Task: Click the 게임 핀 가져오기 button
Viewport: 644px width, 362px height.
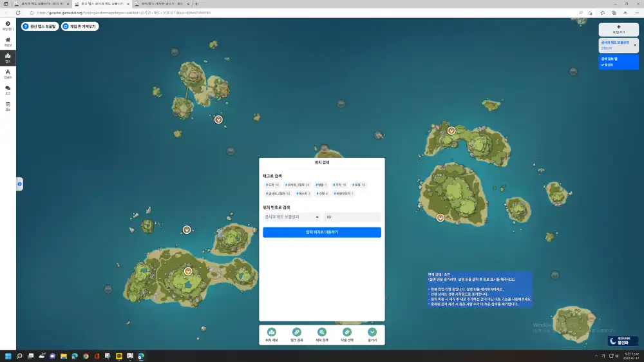Action: pyautogui.click(x=80, y=26)
